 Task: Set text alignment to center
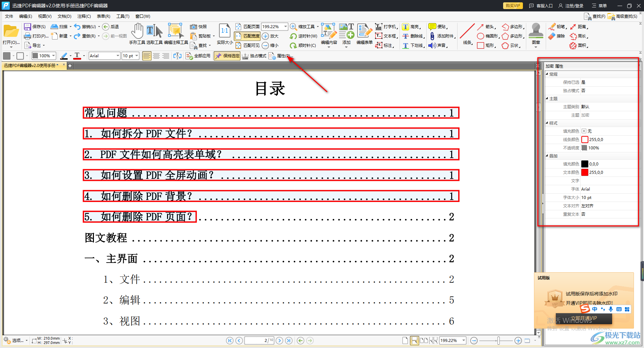pyautogui.click(x=156, y=56)
